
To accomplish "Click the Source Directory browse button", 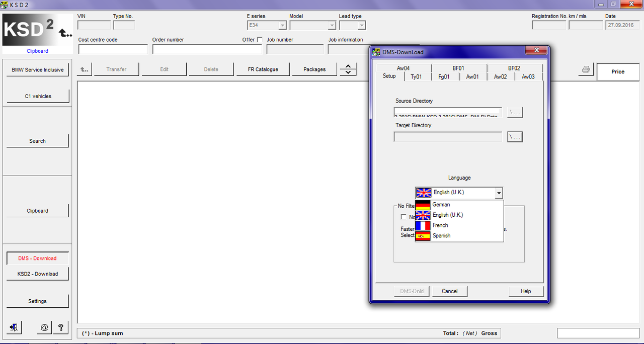I will 515,112.
